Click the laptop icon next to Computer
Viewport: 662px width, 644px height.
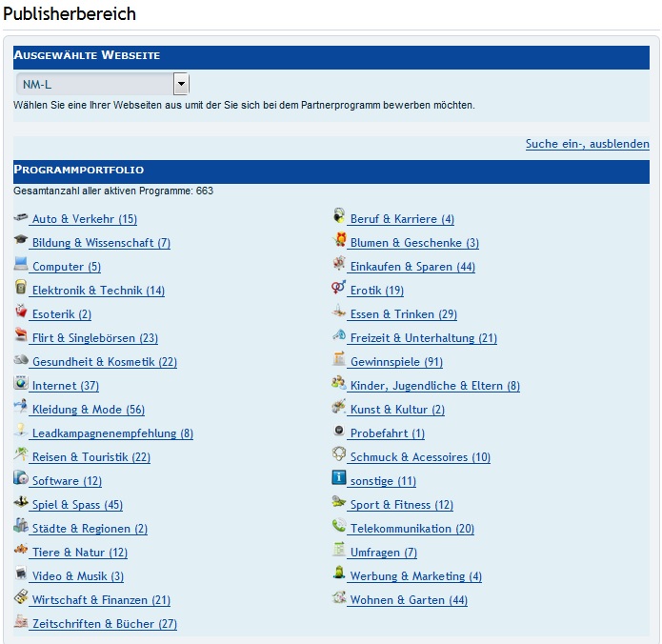[x=21, y=265]
